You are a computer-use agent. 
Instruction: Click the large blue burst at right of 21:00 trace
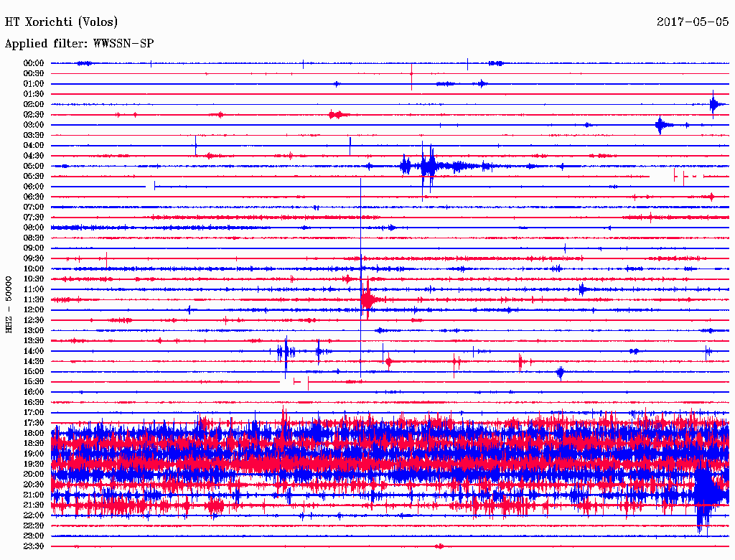pos(706,495)
